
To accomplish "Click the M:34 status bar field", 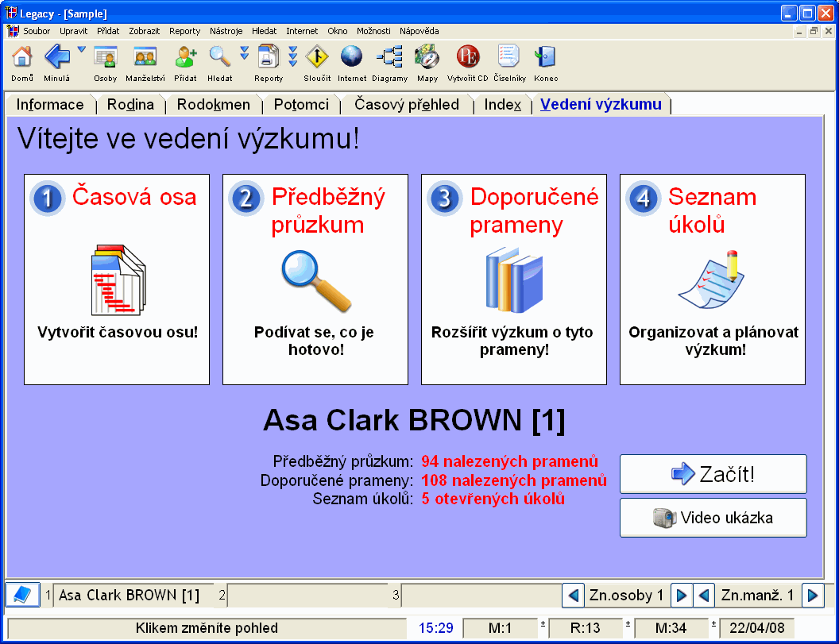I will pyautogui.click(x=671, y=628).
